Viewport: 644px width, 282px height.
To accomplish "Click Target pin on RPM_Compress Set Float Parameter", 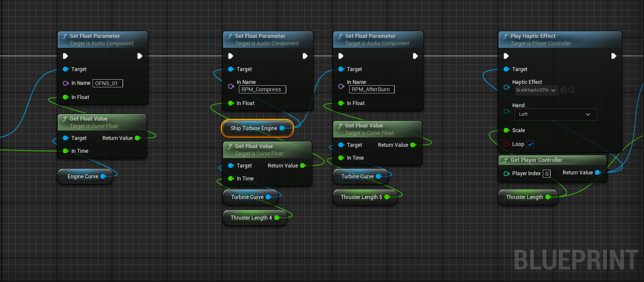I will coord(231,69).
